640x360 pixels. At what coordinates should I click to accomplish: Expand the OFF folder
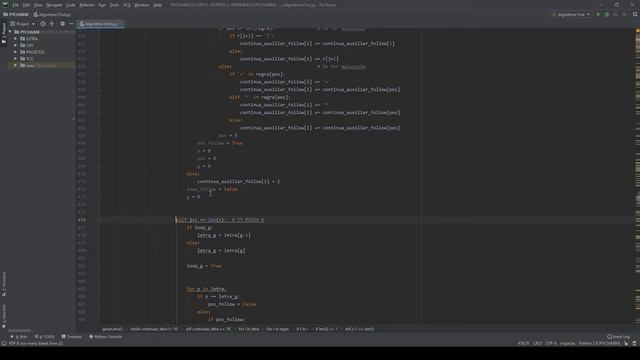click(16, 45)
